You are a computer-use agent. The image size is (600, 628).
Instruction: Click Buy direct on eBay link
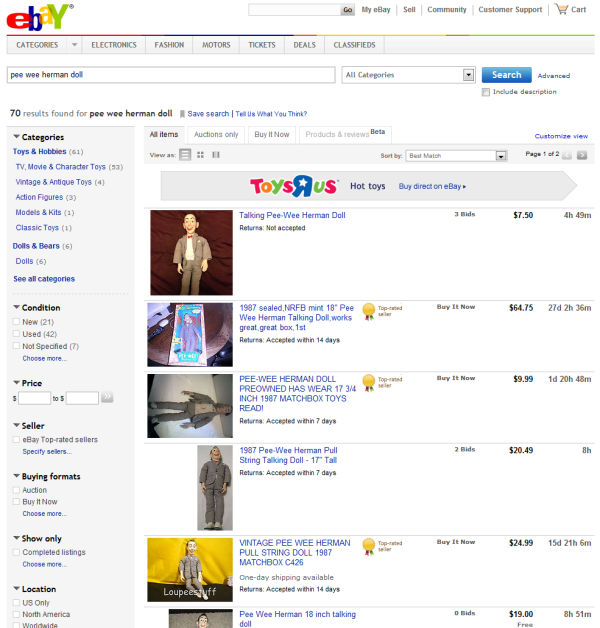(x=432, y=186)
